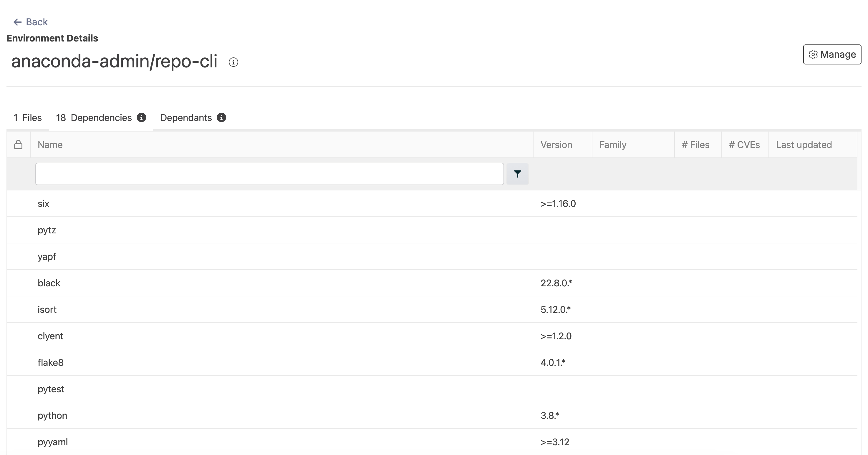
Task: Select the pyyaml dependency row
Action: pyautogui.click(x=53, y=442)
